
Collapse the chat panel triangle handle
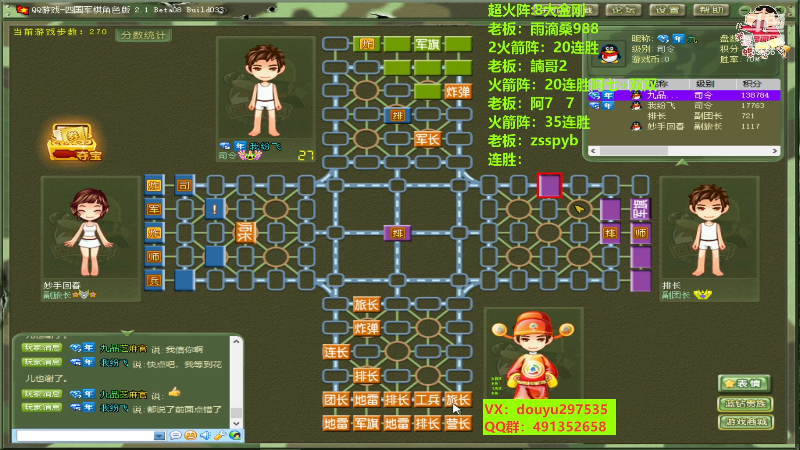coord(127,333)
